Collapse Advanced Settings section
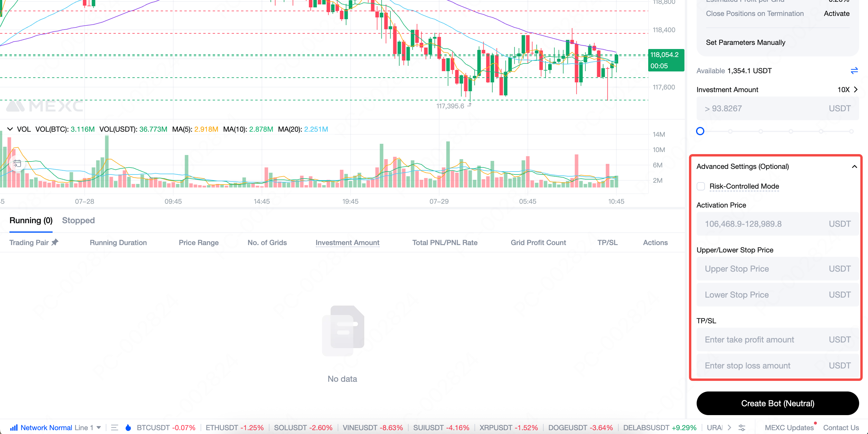 tap(854, 166)
